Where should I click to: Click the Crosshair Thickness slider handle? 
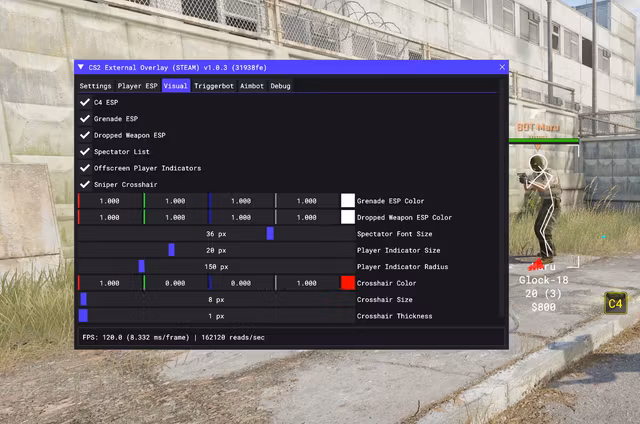tap(83, 316)
